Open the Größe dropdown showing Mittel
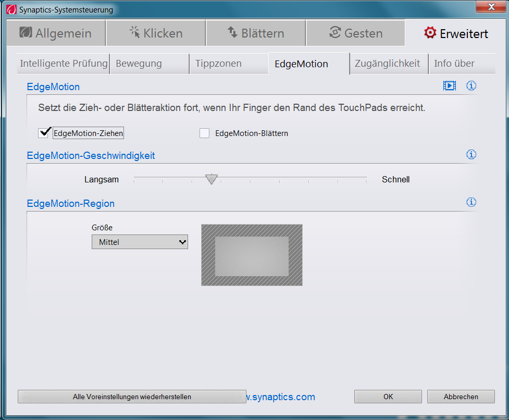The image size is (509, 420). pyautogui.click(x=140, y=242)
